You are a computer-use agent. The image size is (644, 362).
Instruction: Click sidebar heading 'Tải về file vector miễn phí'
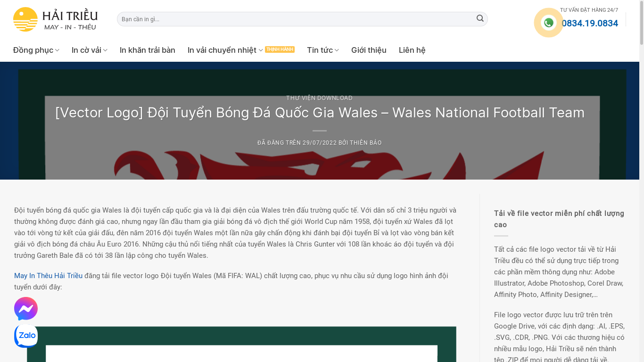tap(559, 219)
